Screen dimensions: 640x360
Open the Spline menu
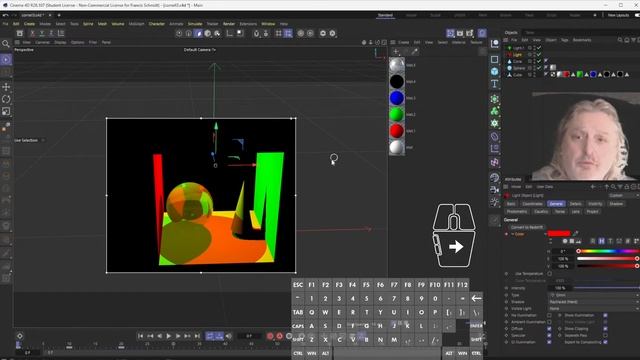click(88, 24)
